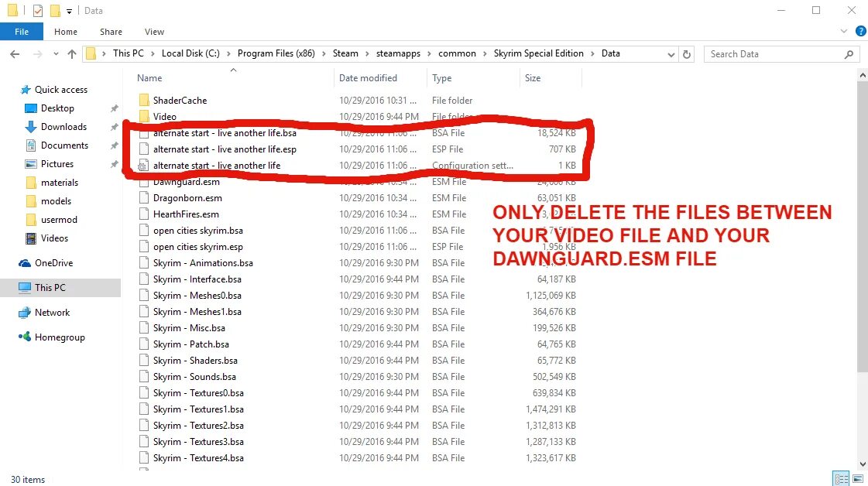
Task: Select Skyrim - Sounds.bsa file icon
Action: (144, 376)
